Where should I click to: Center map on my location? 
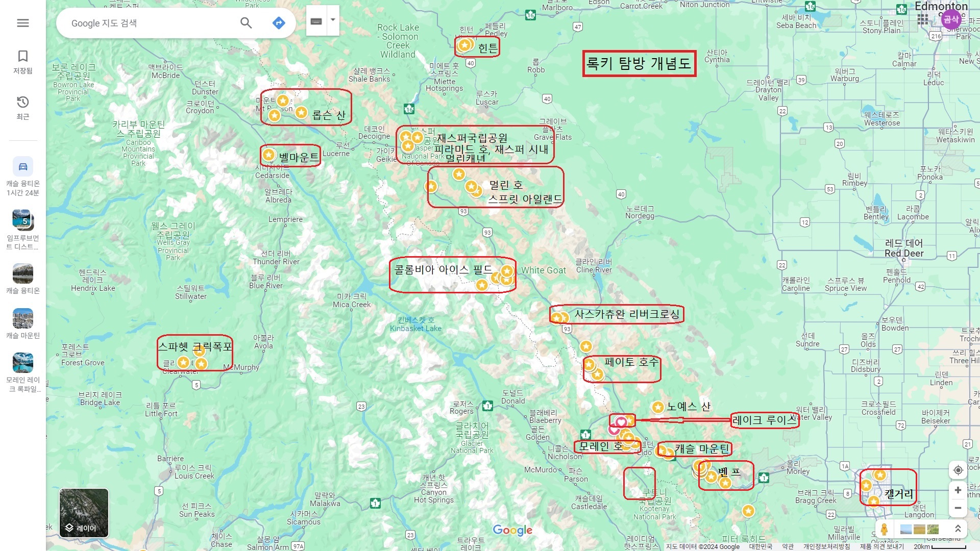[x=958, y=470]
